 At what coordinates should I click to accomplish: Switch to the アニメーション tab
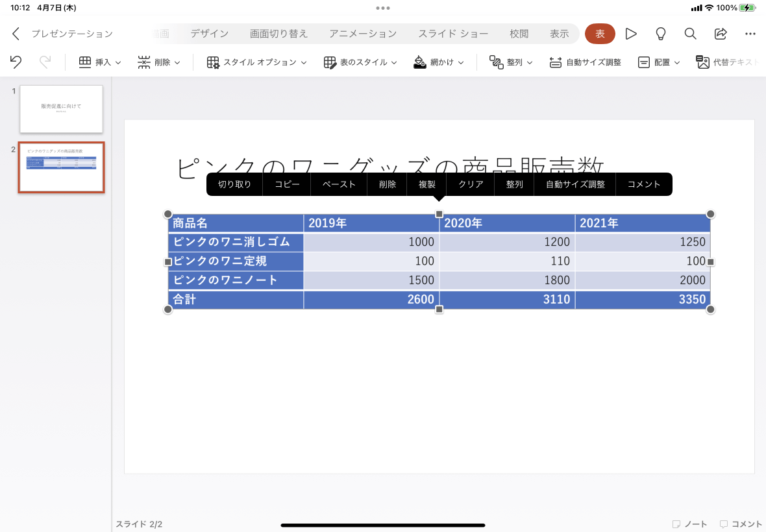(x=363, y=34)
